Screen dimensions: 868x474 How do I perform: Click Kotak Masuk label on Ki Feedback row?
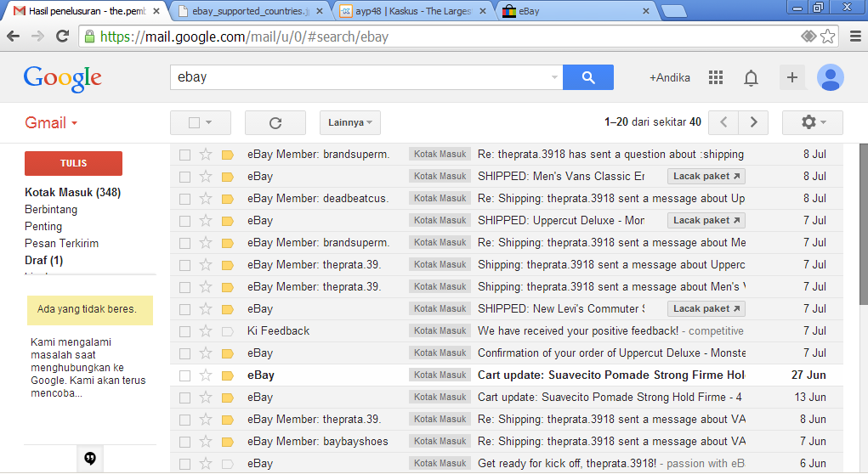pos(440,330)
